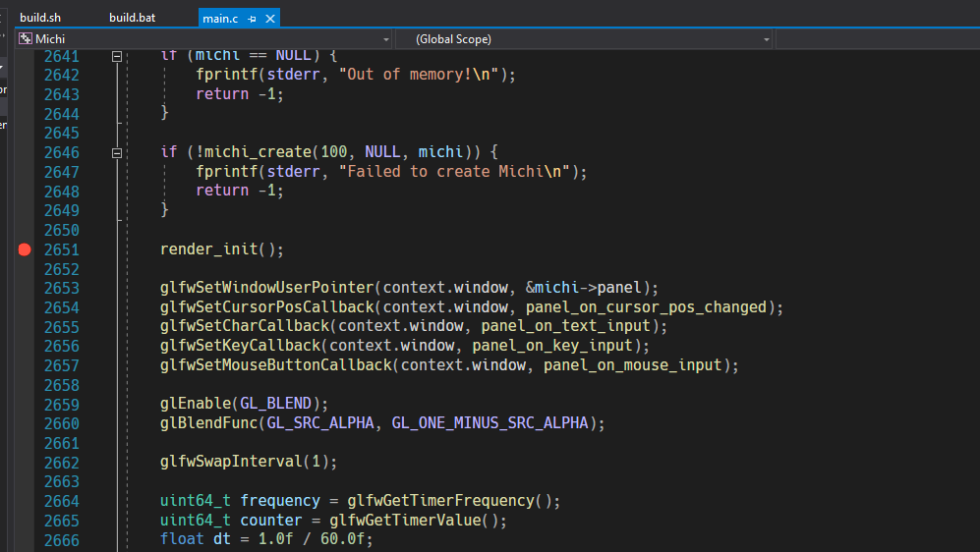Collapse the block at line 2641

[117, 56]
